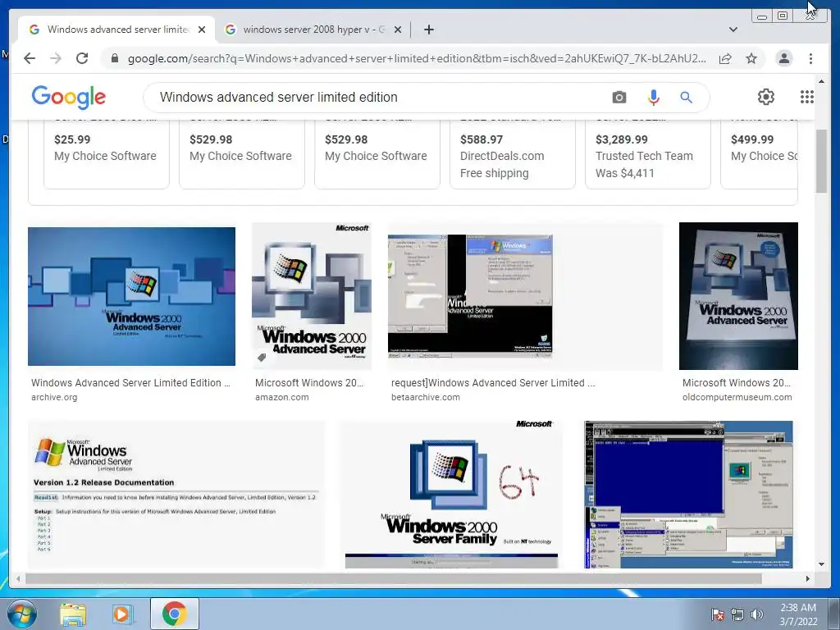Share this page from the address bar

[725, 58]
